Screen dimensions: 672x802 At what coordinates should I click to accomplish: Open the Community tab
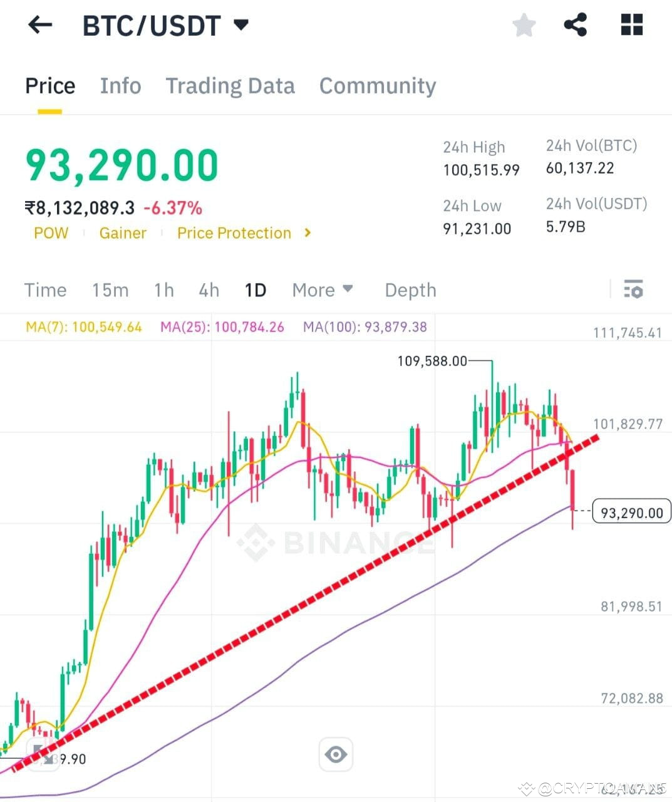[378, 86]
